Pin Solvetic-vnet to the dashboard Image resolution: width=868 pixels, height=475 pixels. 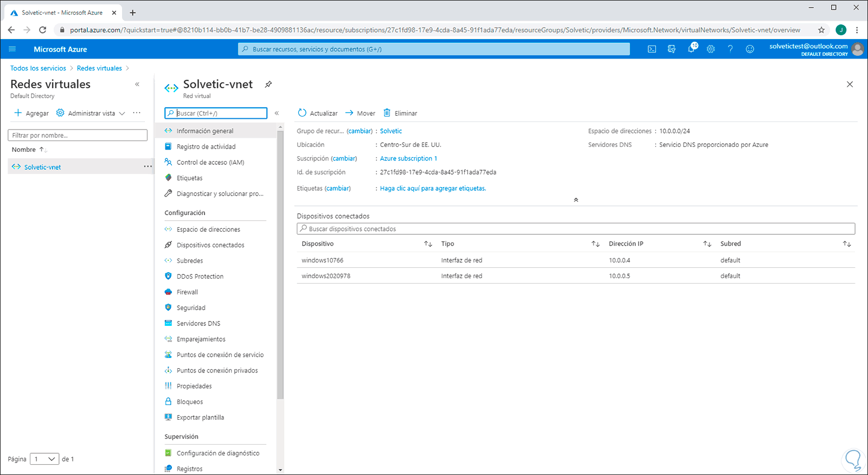(268, 85)
